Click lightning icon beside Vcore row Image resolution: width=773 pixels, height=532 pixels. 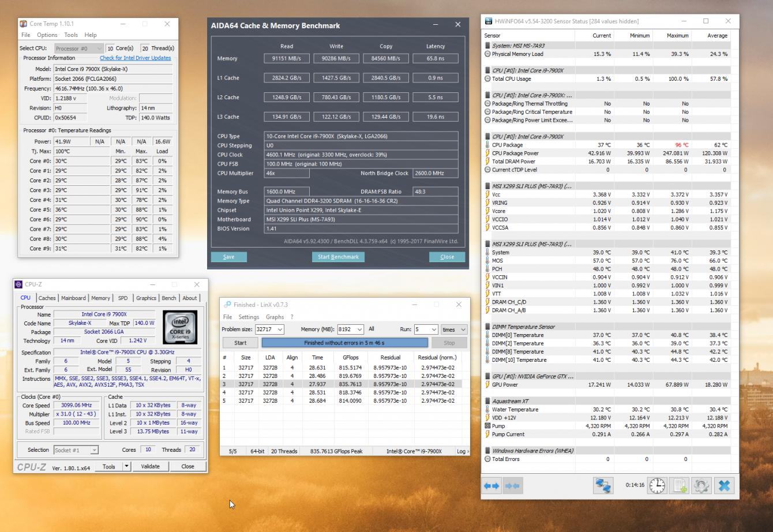click(x=487, y=211)
